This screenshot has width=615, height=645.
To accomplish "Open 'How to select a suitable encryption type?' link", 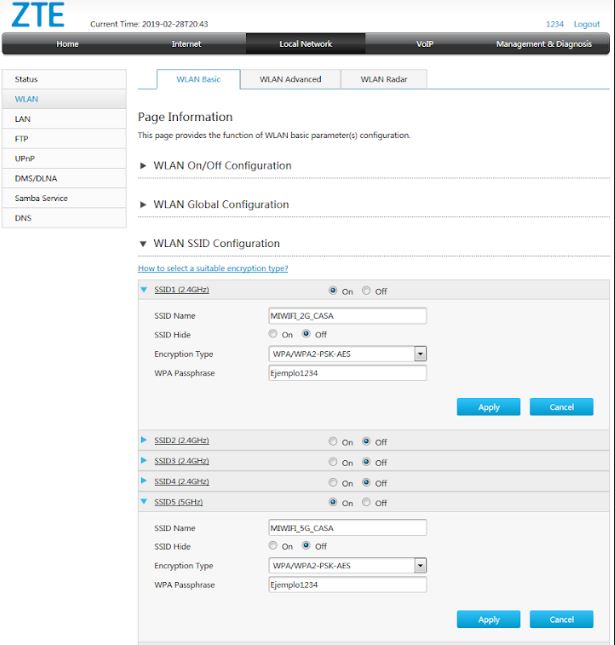I will pos(213,268).
